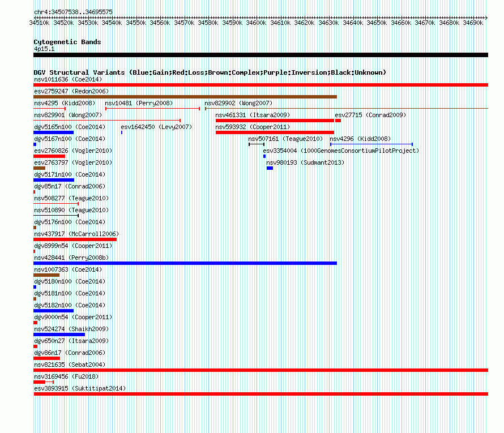Open variant dgv5180n100 (Coe2014) label

point(70,281)
